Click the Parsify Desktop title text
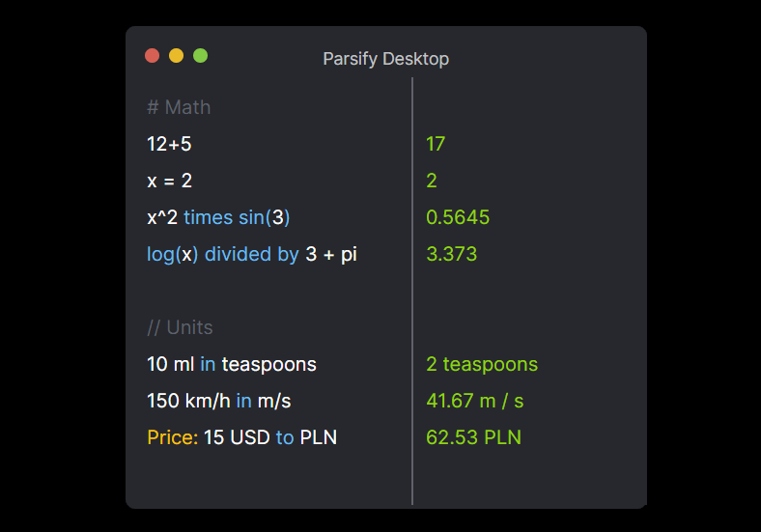761x532 pixels. [385, 59]
